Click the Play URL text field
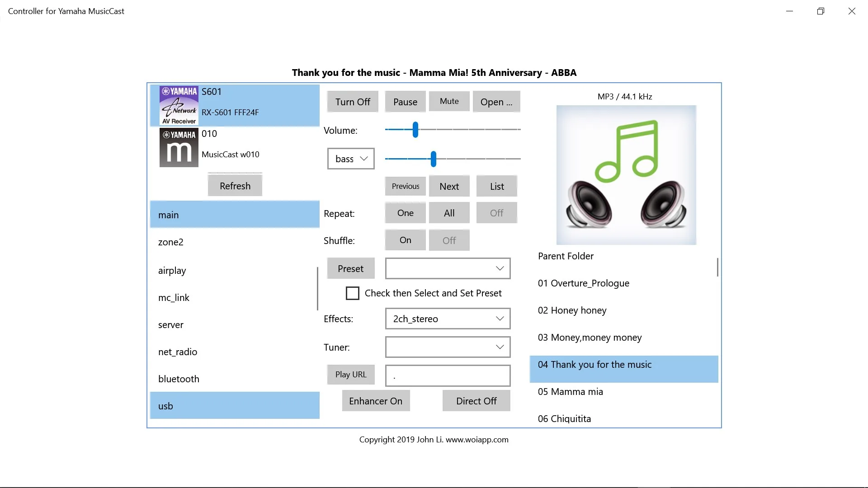This screenshot has width=868, height=488. click(448, 375)
